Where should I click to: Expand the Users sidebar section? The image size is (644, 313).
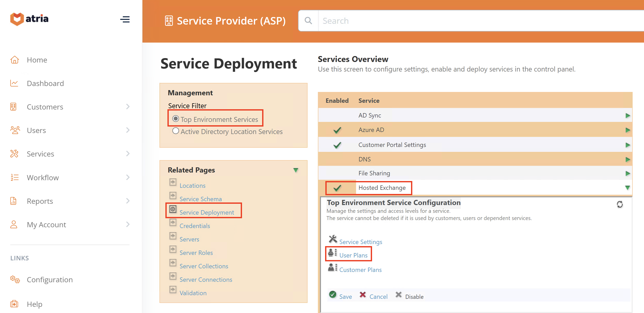[128, 130]
